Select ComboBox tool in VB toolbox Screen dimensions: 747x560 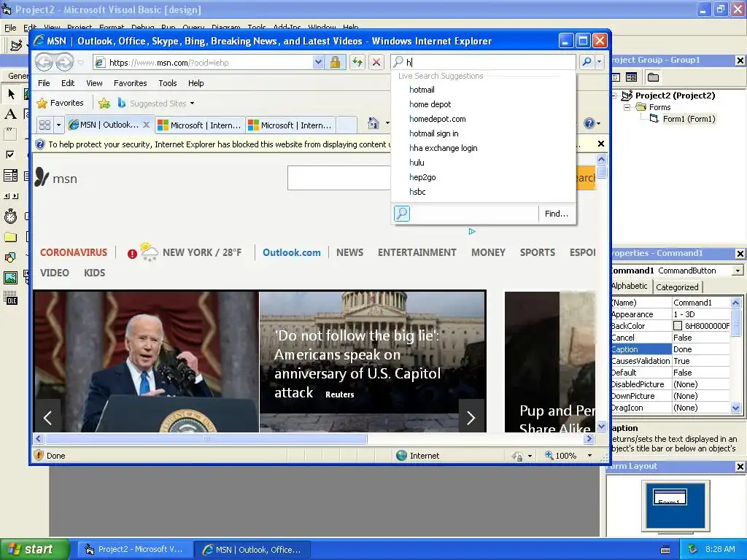[x=10, y=175]
